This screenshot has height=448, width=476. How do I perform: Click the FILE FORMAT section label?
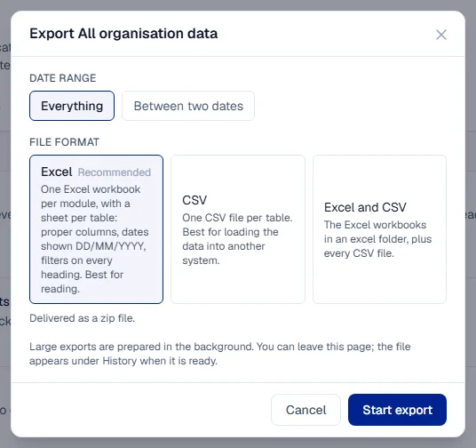(x=64, y=142)
